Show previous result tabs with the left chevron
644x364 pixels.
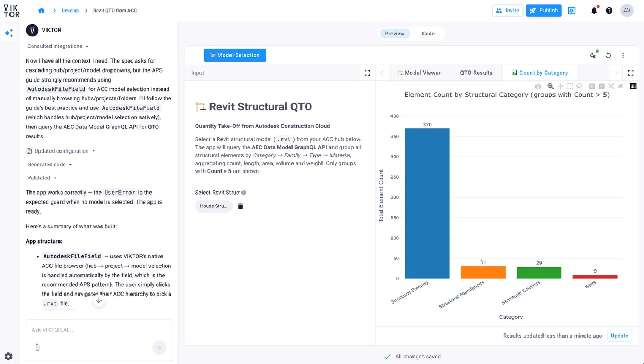(382, 73)
